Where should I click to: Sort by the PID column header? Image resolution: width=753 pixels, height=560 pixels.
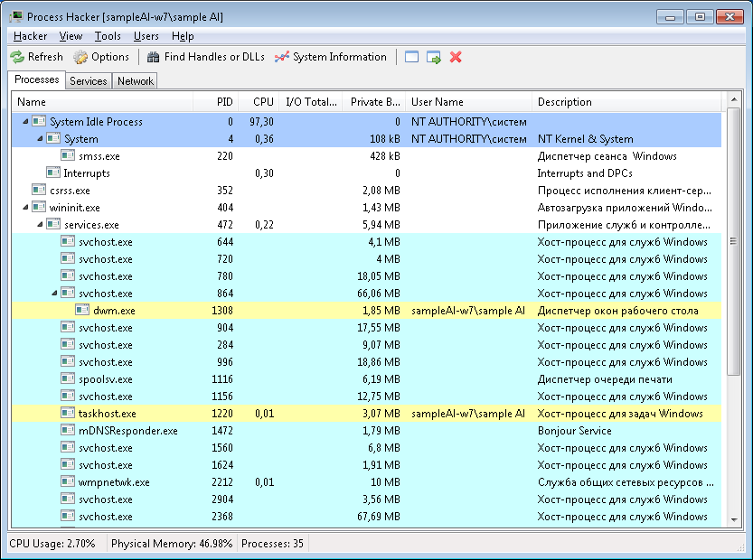pos(225,102)
